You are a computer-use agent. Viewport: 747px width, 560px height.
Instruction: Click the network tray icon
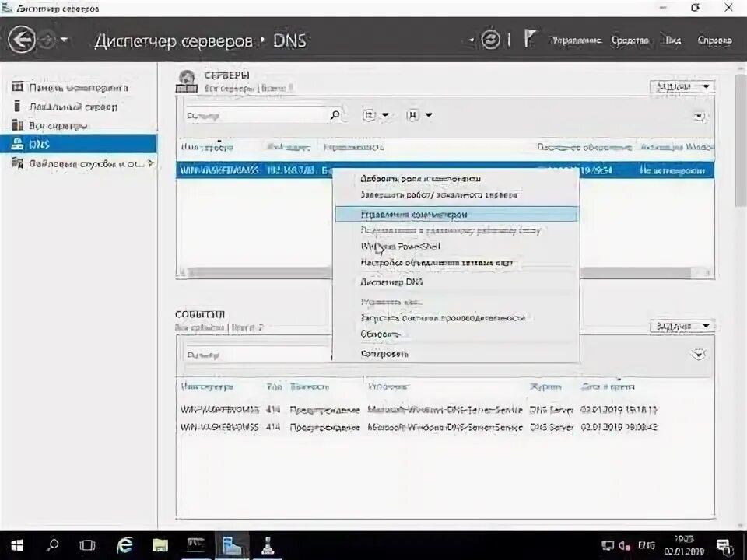pos(608,546)
